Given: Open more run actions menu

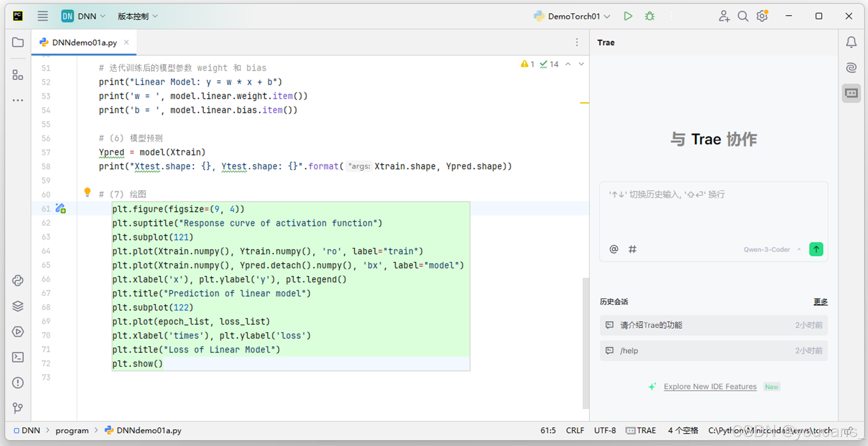Looking at the screenshot, I should [x=671, y=17].
